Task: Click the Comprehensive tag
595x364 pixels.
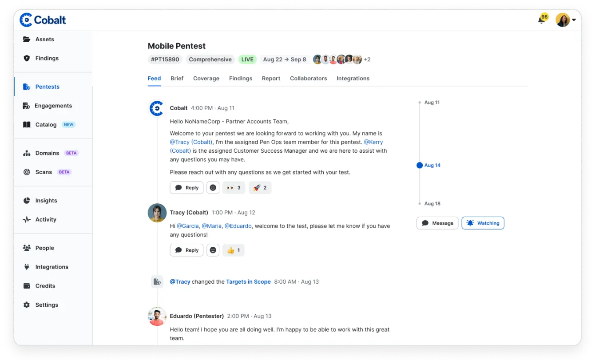Action: click(x=210, y=59)
